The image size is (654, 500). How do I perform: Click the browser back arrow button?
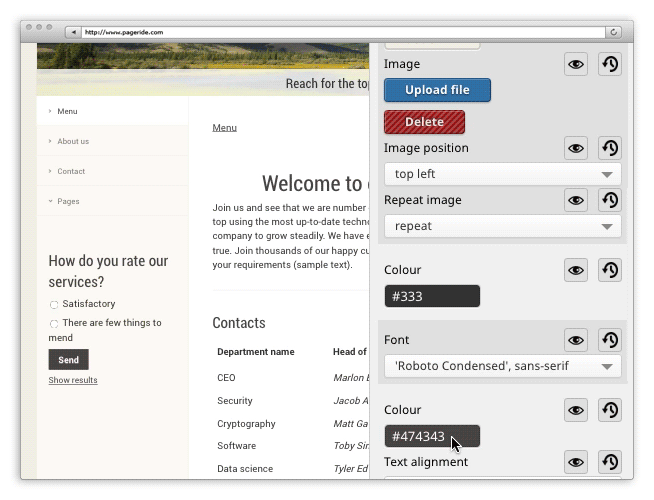[72, 32]
